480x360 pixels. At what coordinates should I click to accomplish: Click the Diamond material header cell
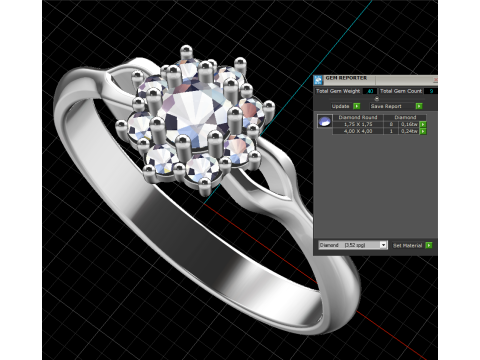coord(405,117)
